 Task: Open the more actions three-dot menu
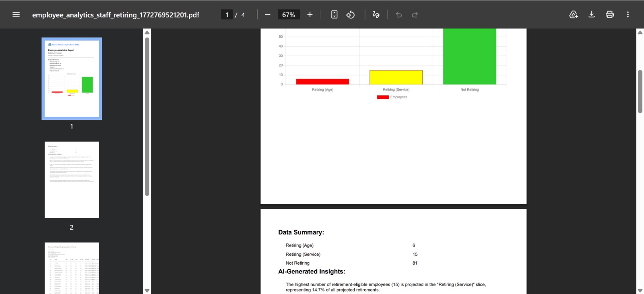(x=628, y=14)
